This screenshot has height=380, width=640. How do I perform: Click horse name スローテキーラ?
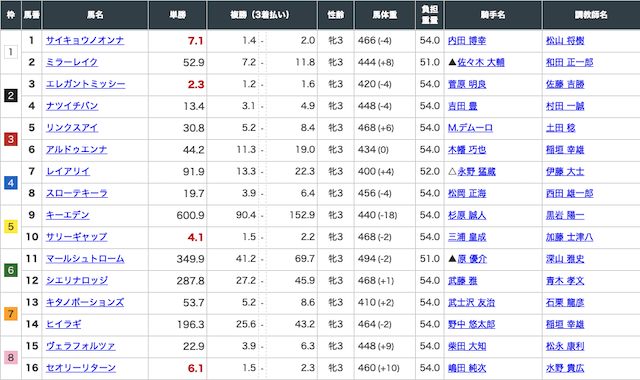[x=77, y=193]
